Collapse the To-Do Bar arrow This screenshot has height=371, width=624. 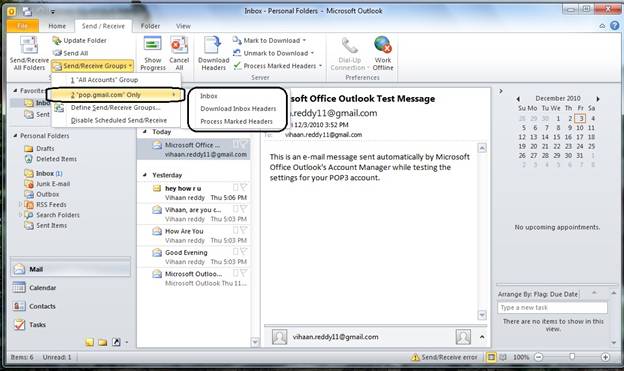[501, 91]
